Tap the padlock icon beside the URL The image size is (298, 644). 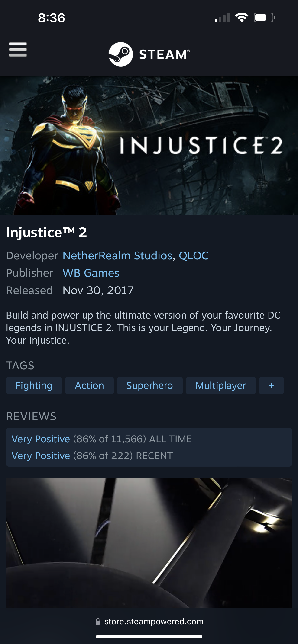[x=98, y=622]
